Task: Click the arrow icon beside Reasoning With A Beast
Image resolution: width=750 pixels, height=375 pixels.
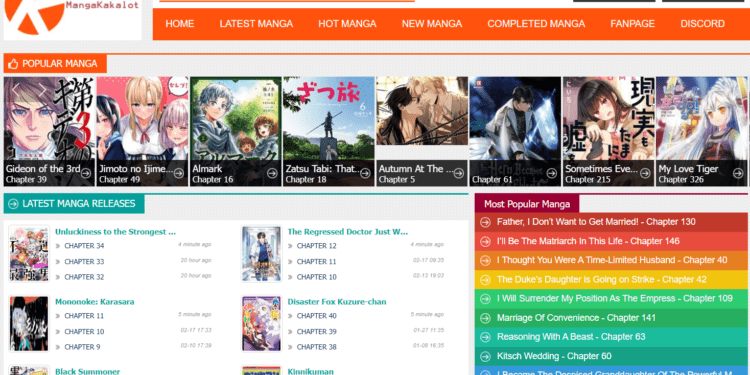Action: [x=485, y=337]
